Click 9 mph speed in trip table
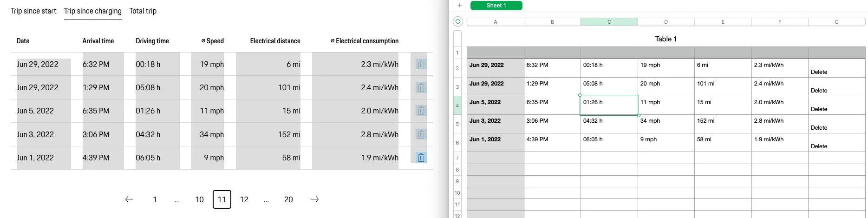This screenshot has height=218, width=868. click(214, 158)
